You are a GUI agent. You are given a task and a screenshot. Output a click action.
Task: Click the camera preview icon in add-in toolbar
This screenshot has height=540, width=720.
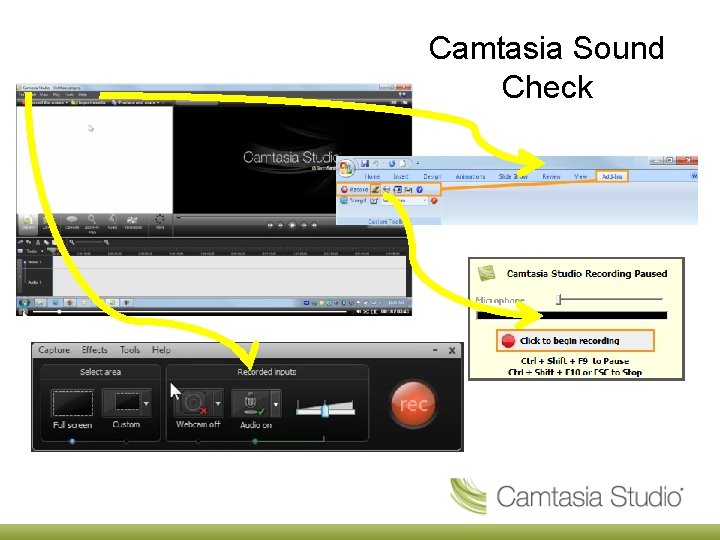398,189
